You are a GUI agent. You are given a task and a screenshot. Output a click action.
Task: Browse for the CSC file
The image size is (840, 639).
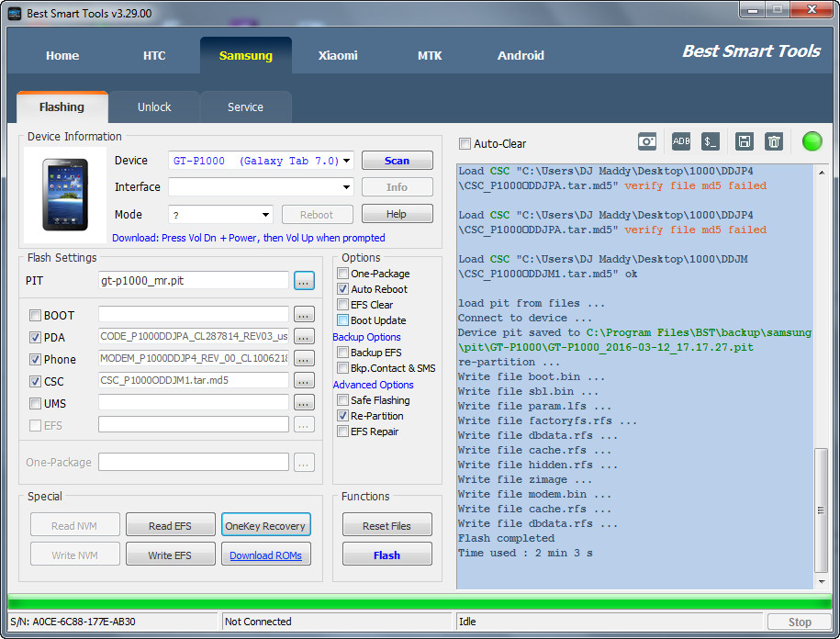click(x=304, y=381)
